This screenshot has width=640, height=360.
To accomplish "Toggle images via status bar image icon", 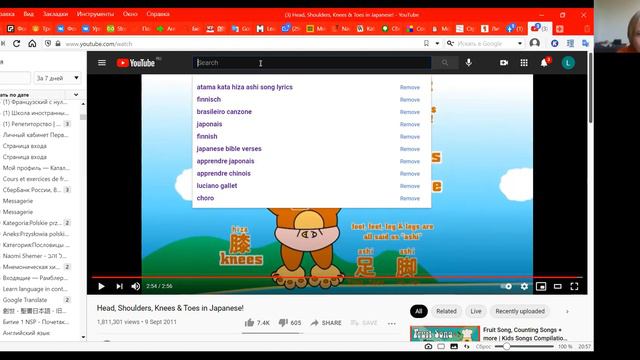I will tap(454, 346).
